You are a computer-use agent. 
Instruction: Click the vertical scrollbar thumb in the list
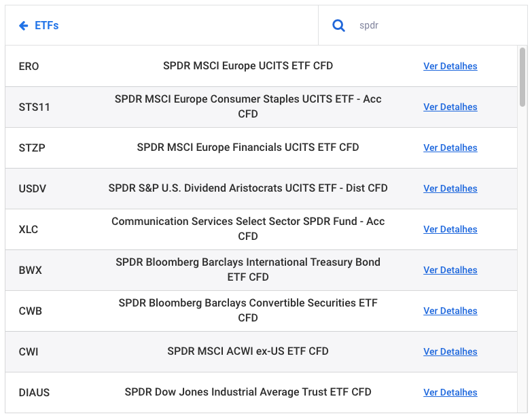[x=522, y=77]
